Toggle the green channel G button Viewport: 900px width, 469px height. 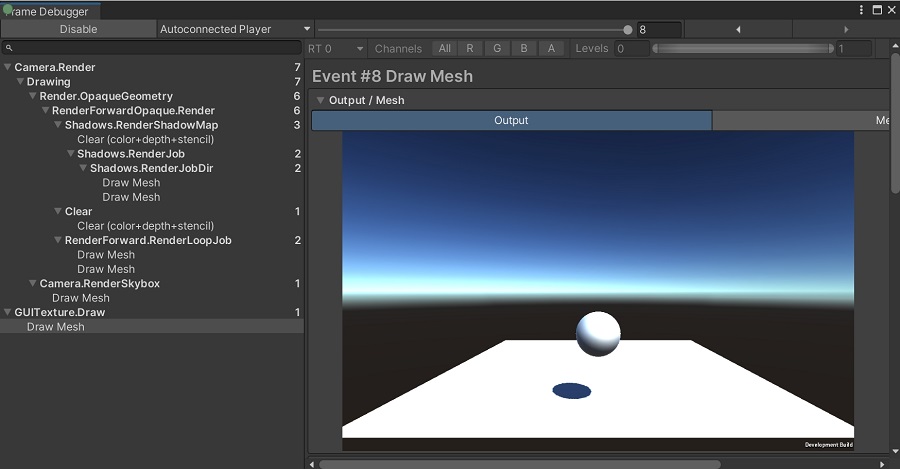(497, 48)
